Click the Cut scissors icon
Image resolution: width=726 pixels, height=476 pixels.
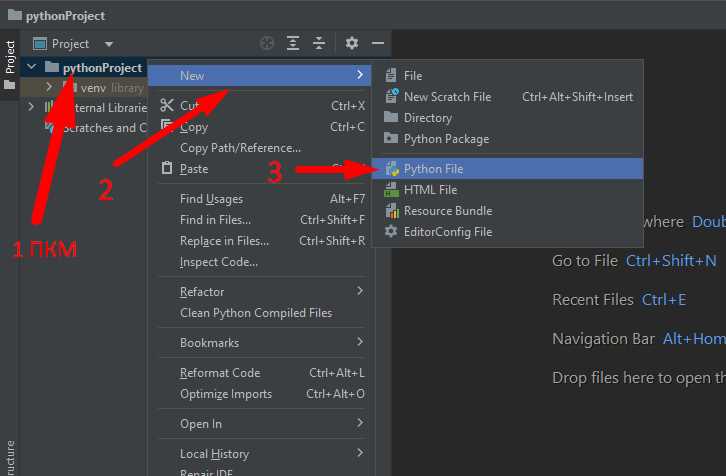167,106
